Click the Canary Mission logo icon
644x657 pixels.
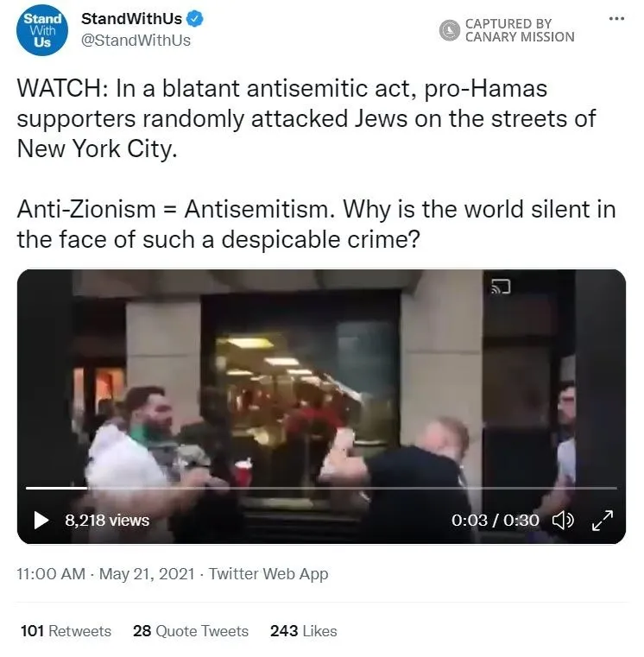449,30
